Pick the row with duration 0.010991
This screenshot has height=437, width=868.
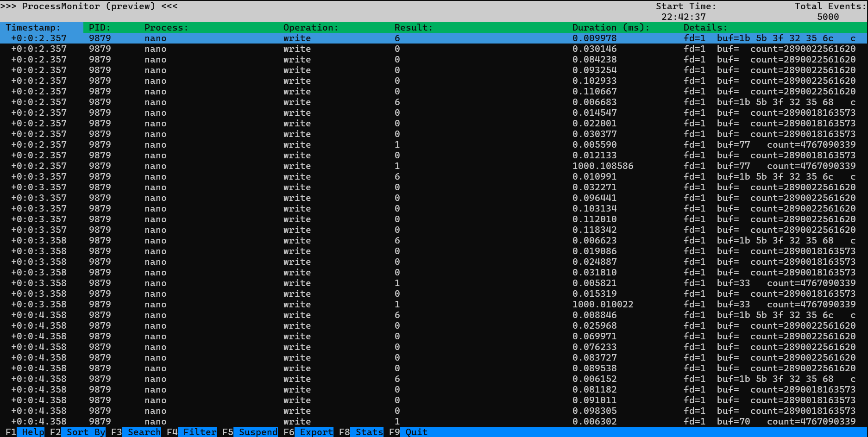coord(434,177)
